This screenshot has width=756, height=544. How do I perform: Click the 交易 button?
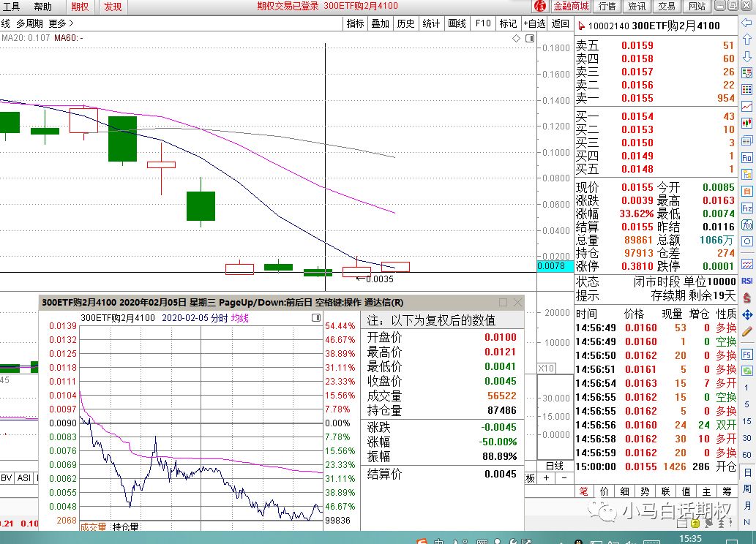coord(667,7)
